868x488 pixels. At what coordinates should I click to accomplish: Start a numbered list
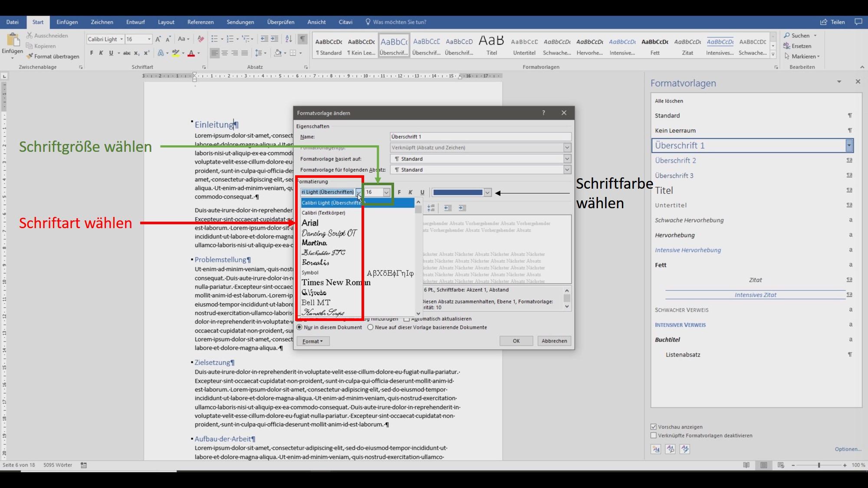(x=230, y=39)
